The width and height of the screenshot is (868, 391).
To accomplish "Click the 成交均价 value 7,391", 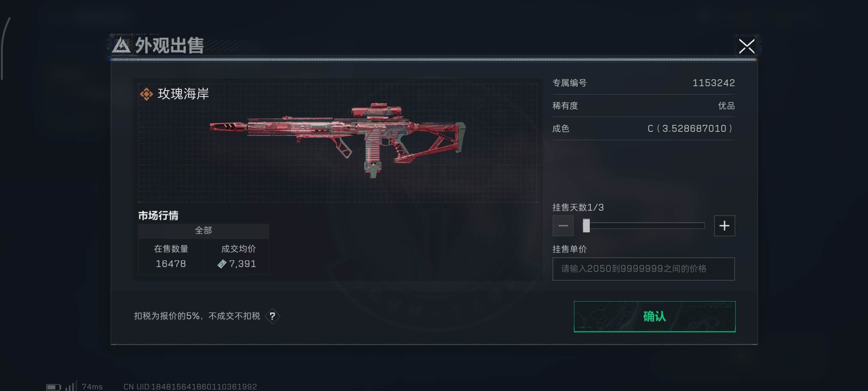I will pyautogui.click(x=243, y=264).
